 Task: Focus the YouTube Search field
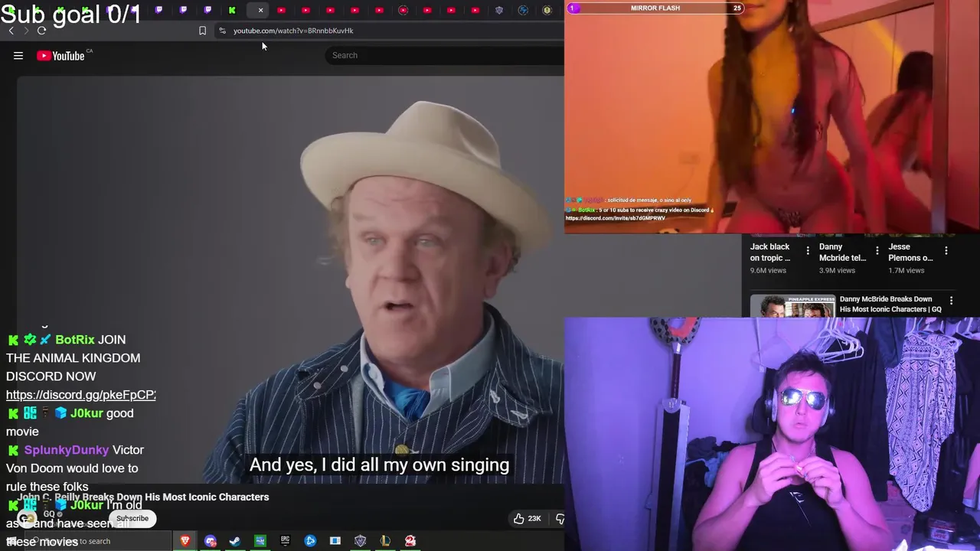click(x=444, y=55)
